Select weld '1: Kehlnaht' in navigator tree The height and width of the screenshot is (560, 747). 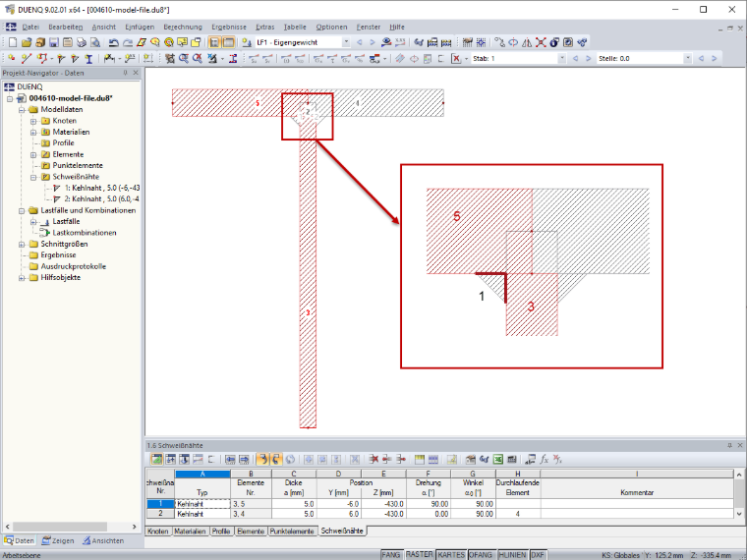point(102,188)
